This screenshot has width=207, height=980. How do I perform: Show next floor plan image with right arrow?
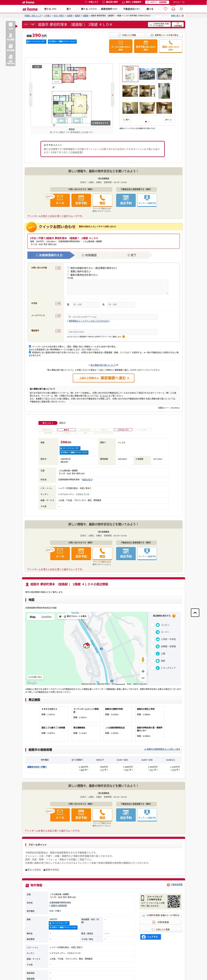click(112, 95)
